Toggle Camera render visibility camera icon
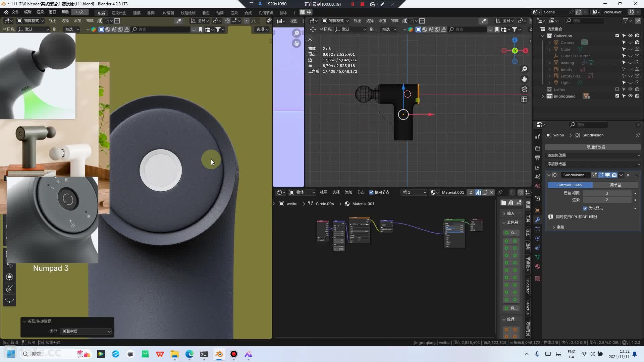Image resolution: width=644 pixels, height=362 pixels. 637,43
